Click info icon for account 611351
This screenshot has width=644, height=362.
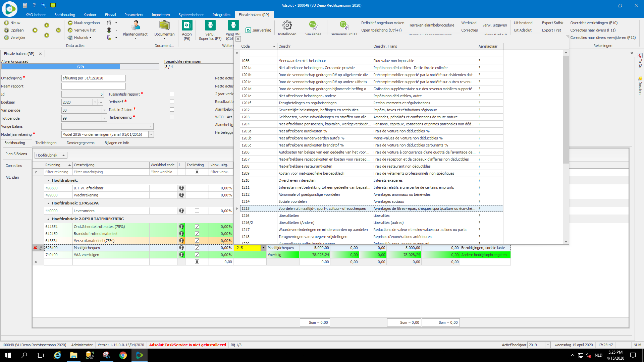coord(181,227)
